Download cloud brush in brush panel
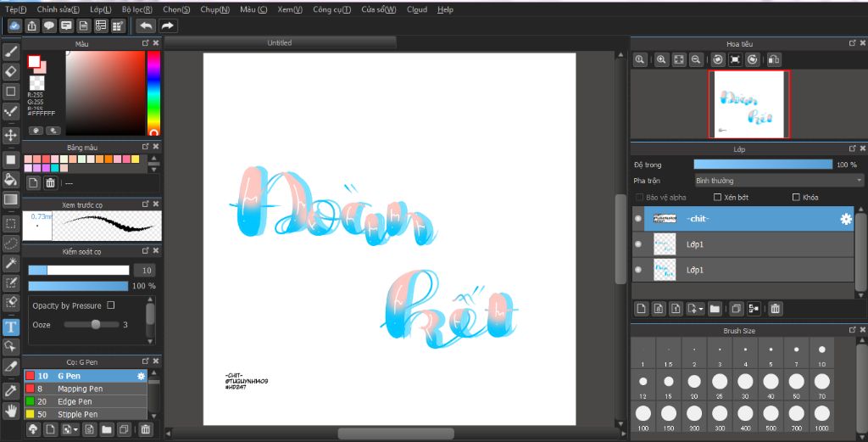Image resolution: width=868 pixels, height=442 pixels. [33, 429]
